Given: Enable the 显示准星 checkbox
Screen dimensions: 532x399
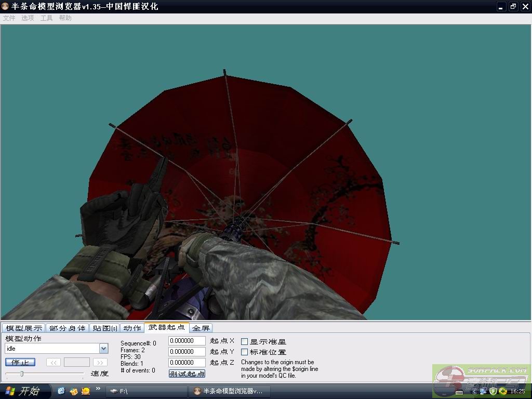Looking at the screenshot, I should [244, 342].
